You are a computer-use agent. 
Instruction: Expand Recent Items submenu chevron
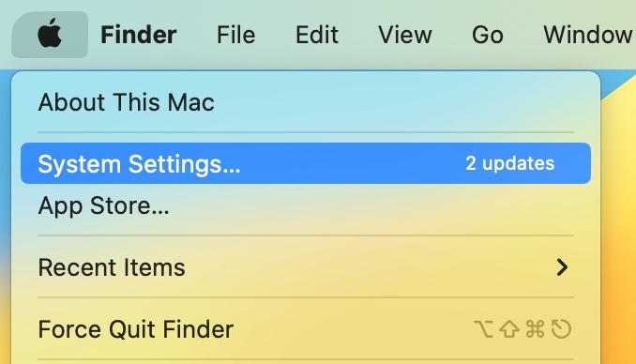pos(562,267)
